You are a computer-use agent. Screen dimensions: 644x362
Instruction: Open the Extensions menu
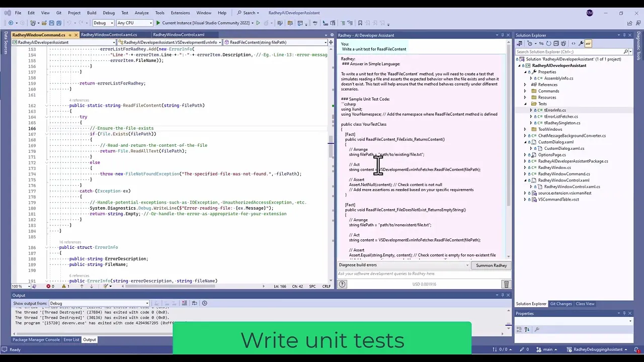180,13
